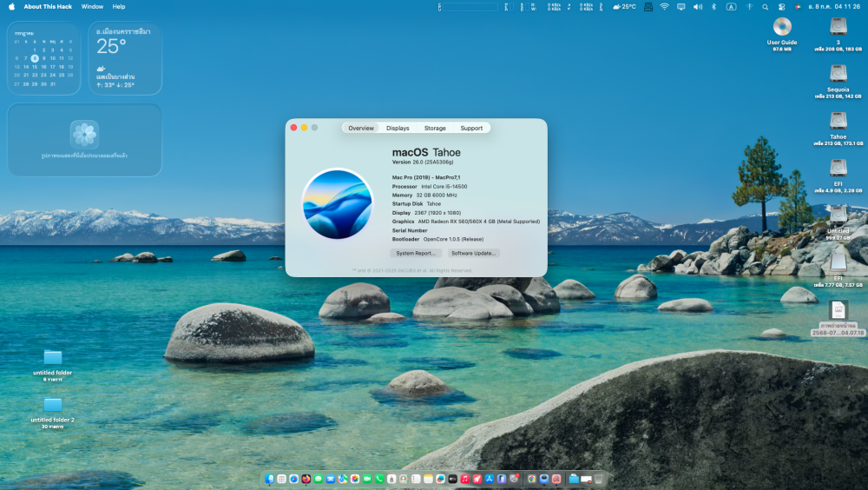Open volume control in menu bar
Image resolution: width=868 pixels, height=490 pixels.
tap(698, 7)
